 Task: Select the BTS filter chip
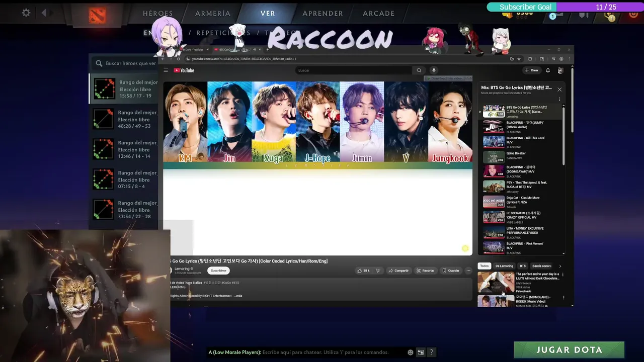coord(523,266)
